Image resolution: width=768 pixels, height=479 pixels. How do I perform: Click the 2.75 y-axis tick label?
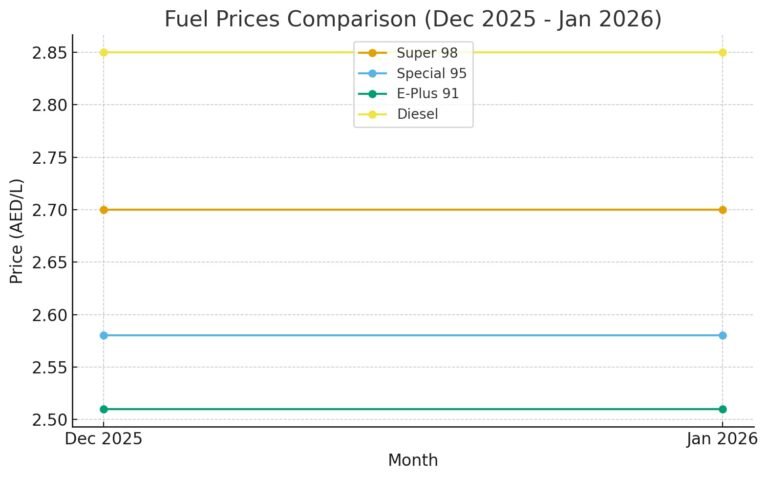(x=45, y=157)
